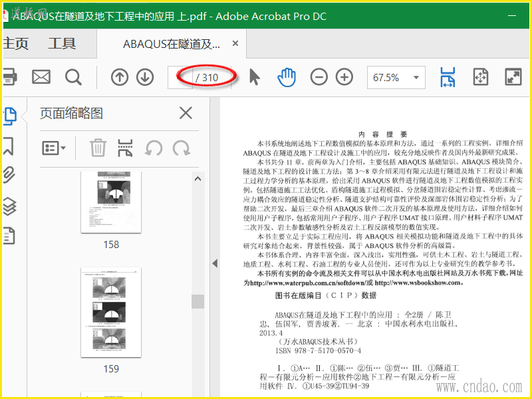
Task: Open the bookmarks panel icon
Action: (9, 146)
